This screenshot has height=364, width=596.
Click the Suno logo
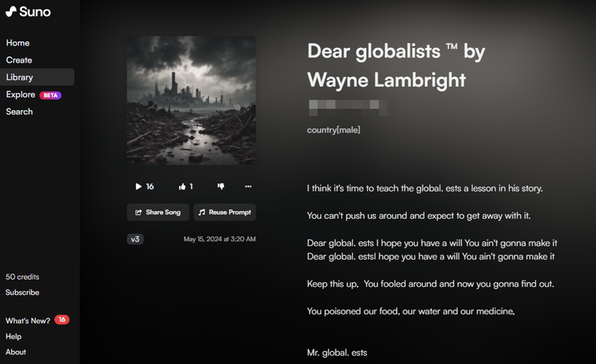click(28, 12)
